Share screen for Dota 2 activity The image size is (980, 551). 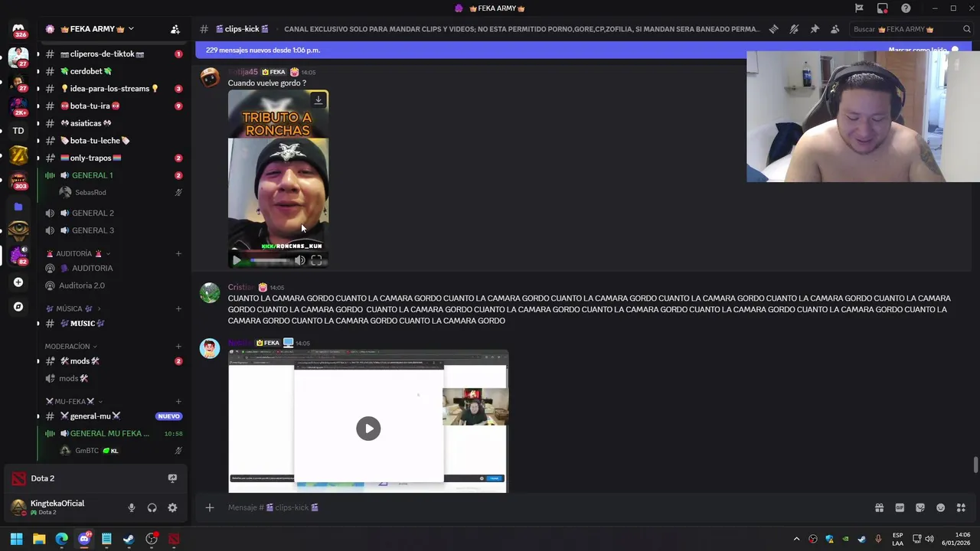[172, 478]
